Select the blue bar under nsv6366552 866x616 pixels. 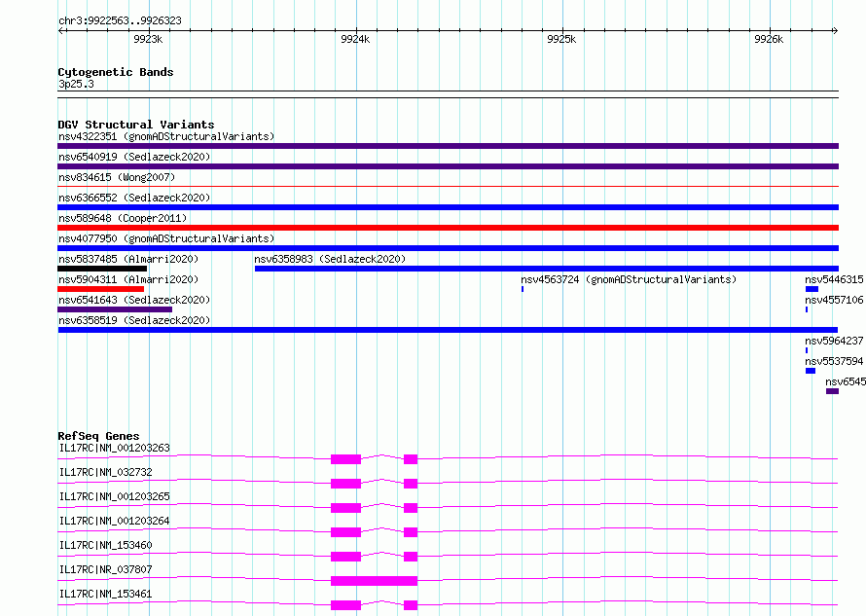(x=448, y=207)
